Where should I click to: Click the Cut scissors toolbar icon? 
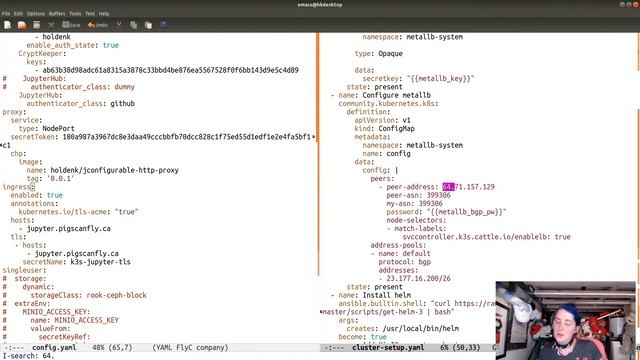click(119, 25)
